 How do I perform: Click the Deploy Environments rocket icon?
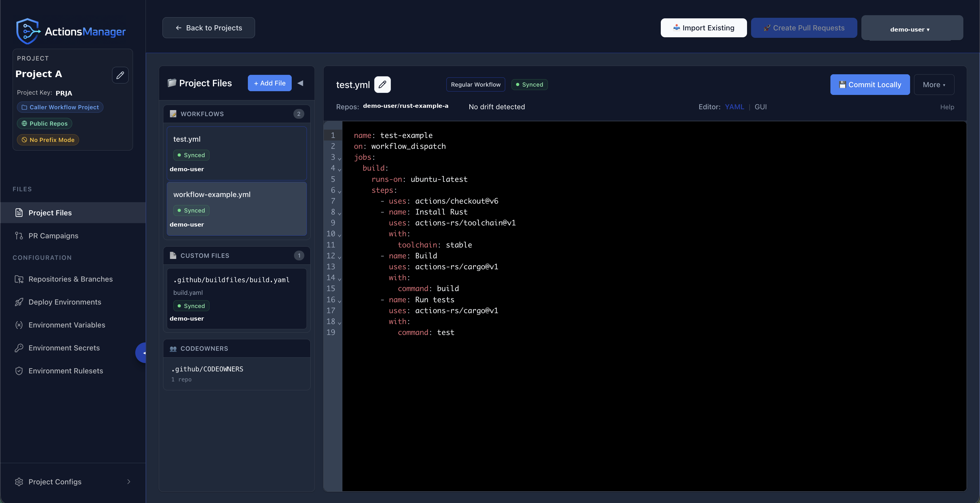(x=19, y=302)
